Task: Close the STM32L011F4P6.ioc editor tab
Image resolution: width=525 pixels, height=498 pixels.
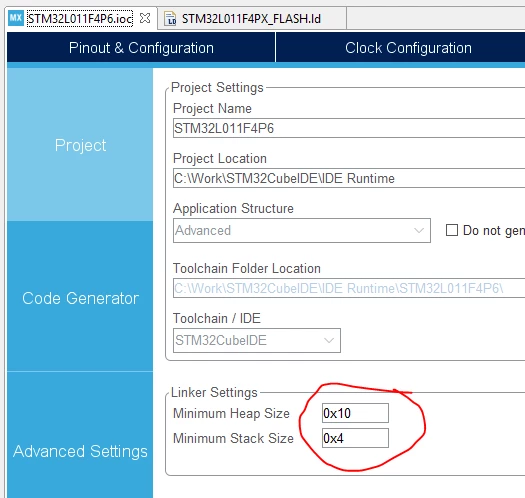Action: click(145, 18)
